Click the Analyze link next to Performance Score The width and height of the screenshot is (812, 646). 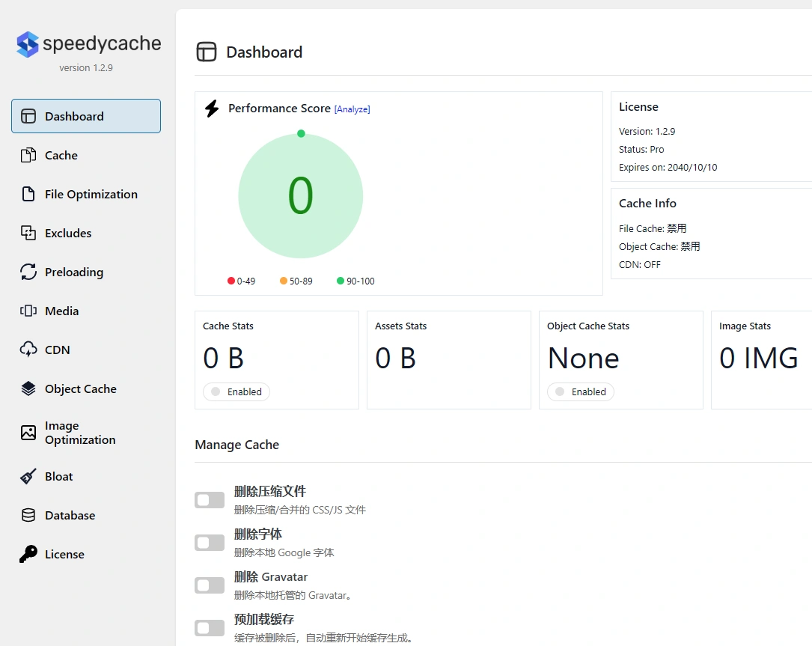352,109
